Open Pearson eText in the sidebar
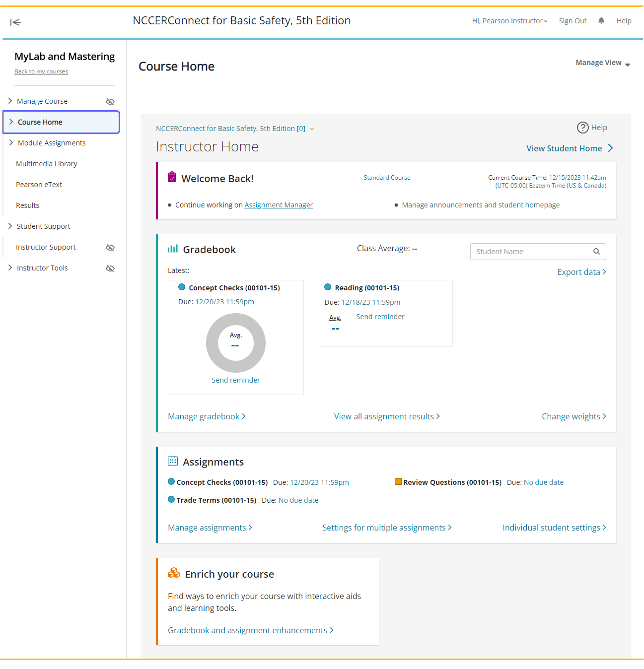The width and height of the screenshot is (644, 669). click(x=39, y=185)
